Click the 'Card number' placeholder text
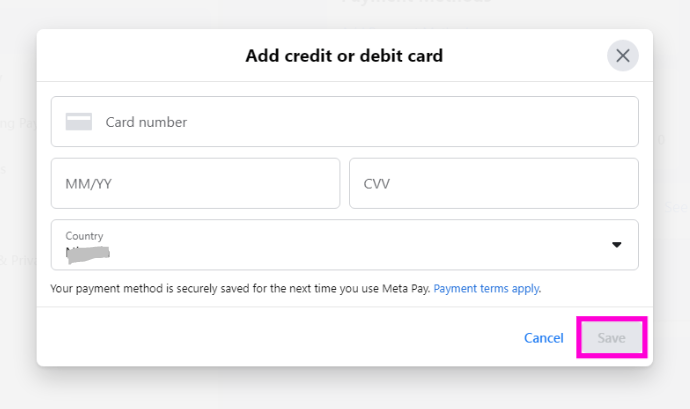The height and width of the screenshot is (409, 690). pos(146,122)
